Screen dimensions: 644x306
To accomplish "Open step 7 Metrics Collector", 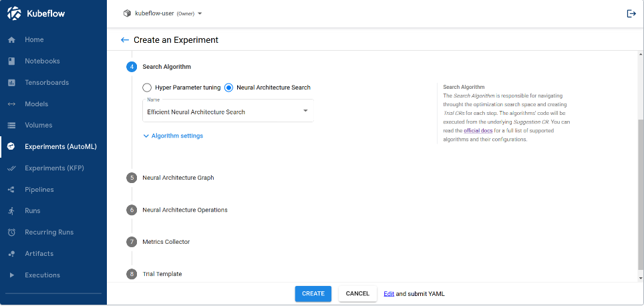I will coord(166,242).
